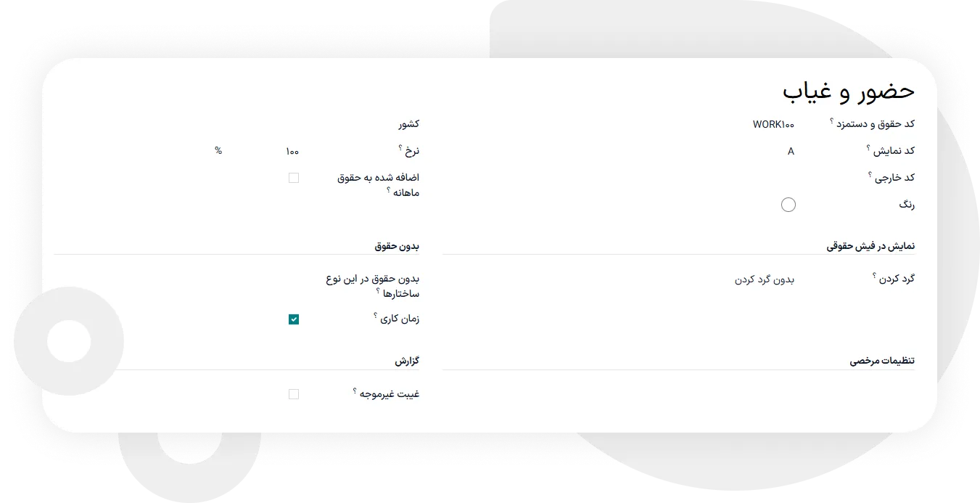Click help icon beside کد حقوق و دستمزد

[x=831, y=121]
